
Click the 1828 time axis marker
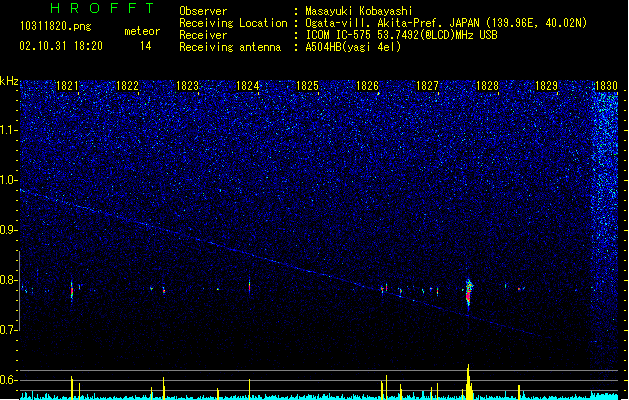[487, 86]
